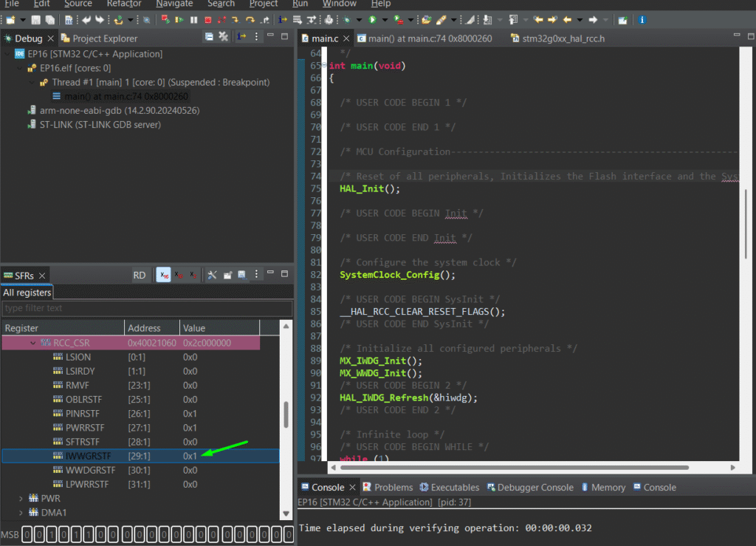Click the Resume debug toolbar icon
Screen dimensions: 756x546
click(179, 19)
